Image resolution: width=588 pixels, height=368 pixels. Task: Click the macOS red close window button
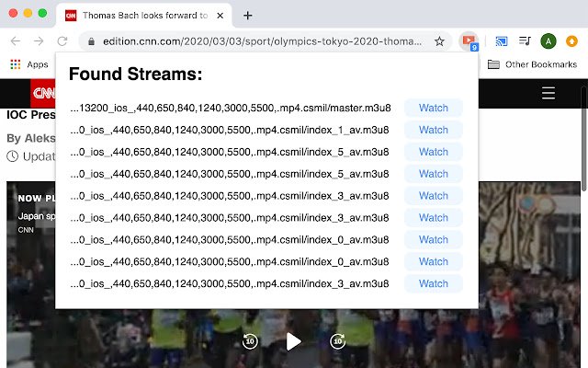tap(13, 13)
